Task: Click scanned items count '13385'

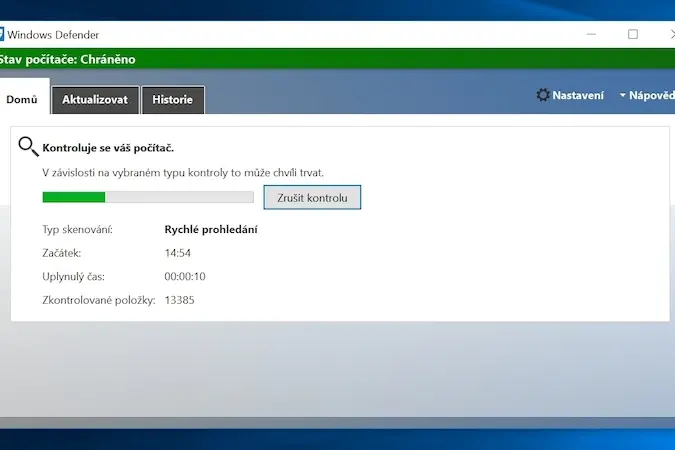Action: 180,300
